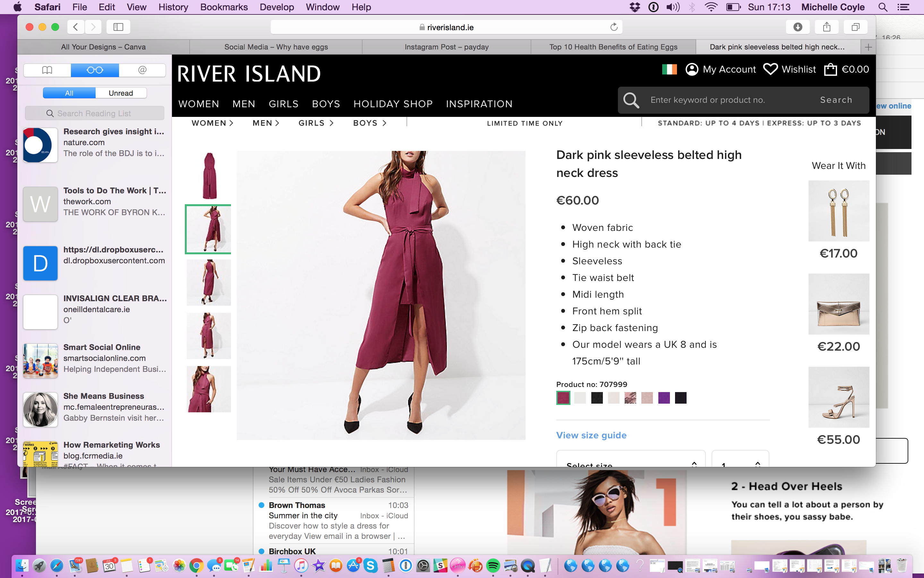
Task: Open the €22.00 gold clutch bag item
Action: [838, 304]
